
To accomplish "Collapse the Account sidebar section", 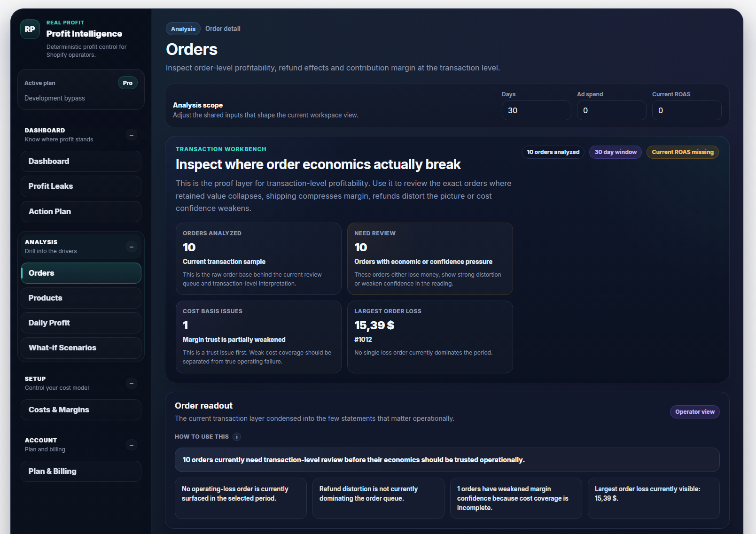I will [132, 445].
